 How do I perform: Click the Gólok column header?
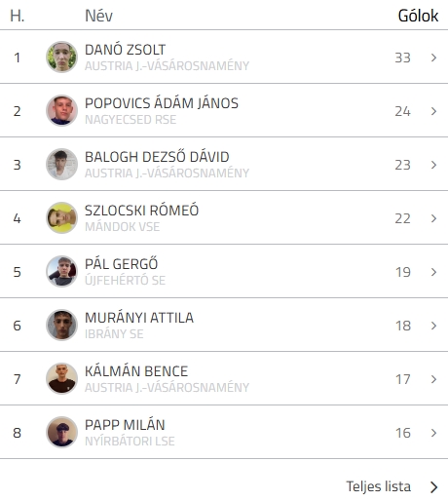pos(418,16)
